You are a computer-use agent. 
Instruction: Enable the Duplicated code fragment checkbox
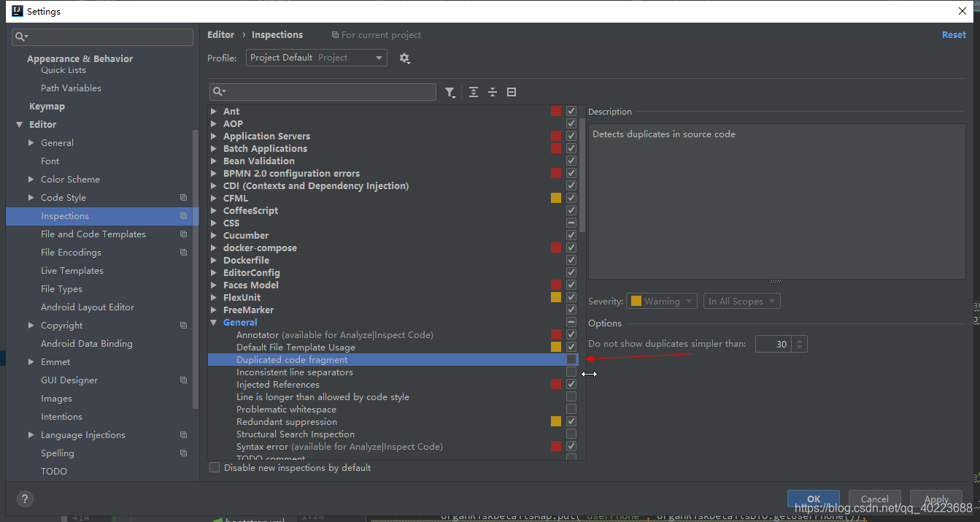pyautogui.click(x=571, y=359)
